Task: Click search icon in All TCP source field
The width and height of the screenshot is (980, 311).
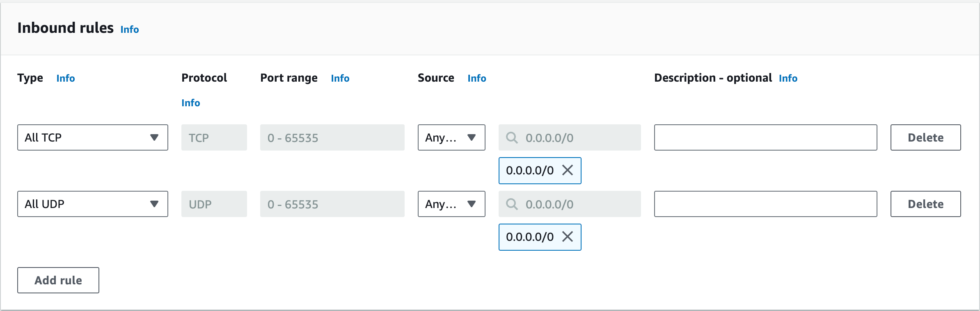Action: [x=512, y=137]
